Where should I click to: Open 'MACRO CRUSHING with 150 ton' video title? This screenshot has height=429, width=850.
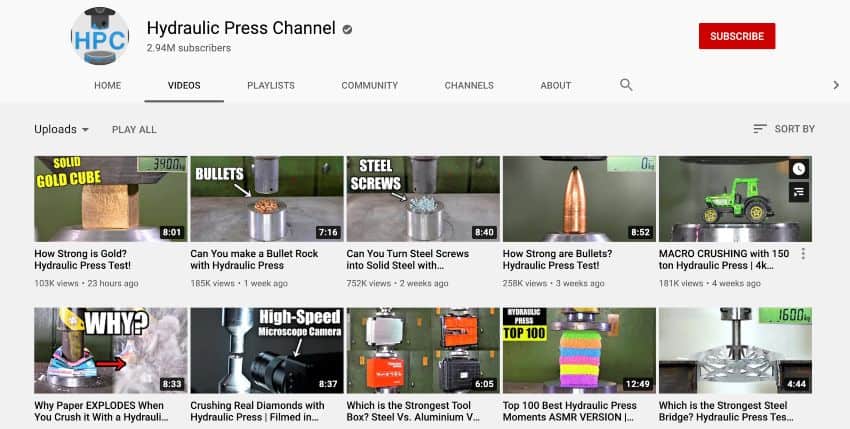pos(724,259)
